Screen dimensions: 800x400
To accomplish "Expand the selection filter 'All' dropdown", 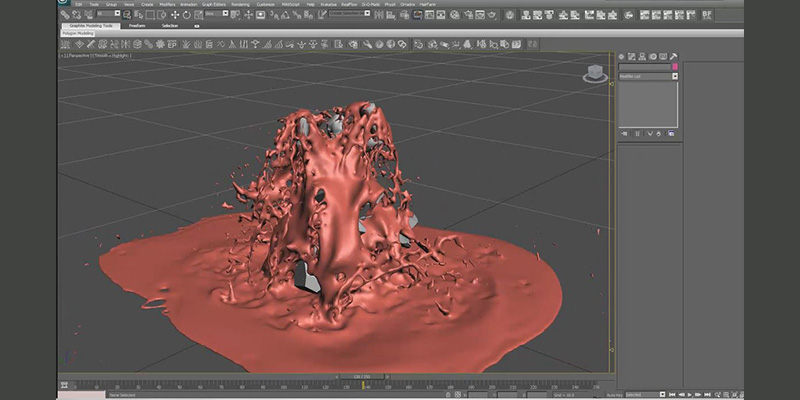I will (108, 13).
